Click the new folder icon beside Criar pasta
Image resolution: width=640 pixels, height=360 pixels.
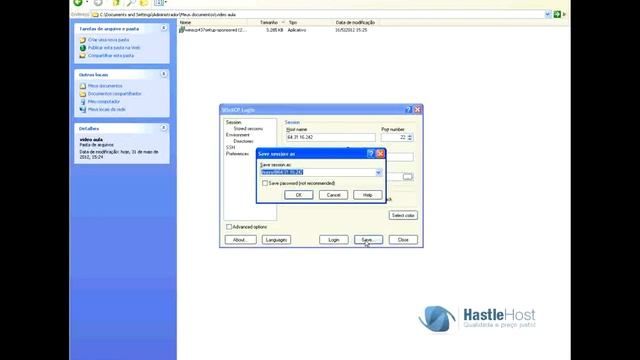pyautogui.click(x=83, y=40)
